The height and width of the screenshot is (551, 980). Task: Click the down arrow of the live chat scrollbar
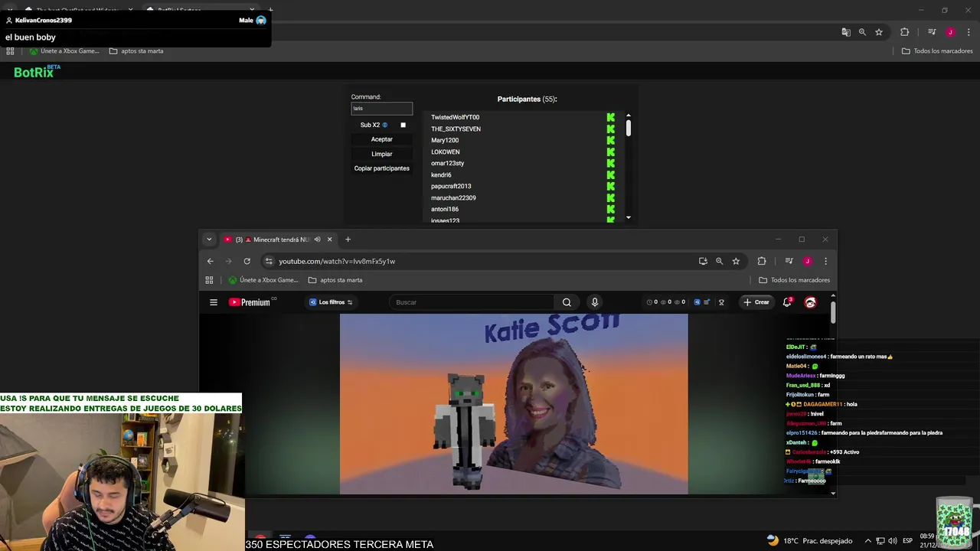point(834,493)
